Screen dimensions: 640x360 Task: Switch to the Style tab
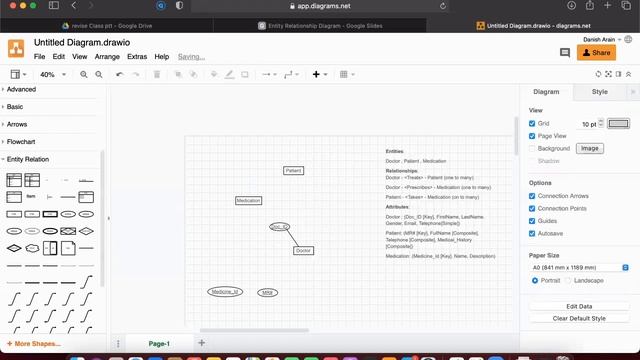click(x=600, y=92)
